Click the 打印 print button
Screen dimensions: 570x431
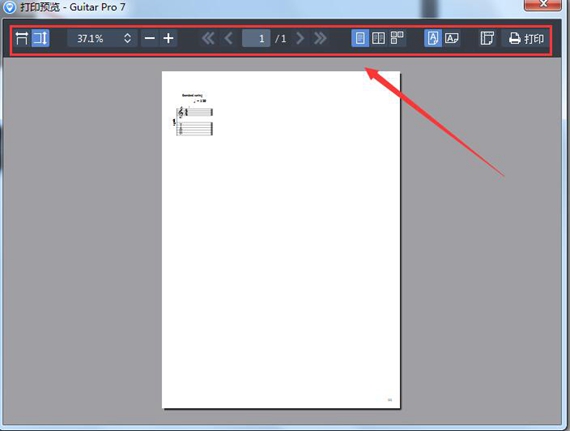[526, 38]
